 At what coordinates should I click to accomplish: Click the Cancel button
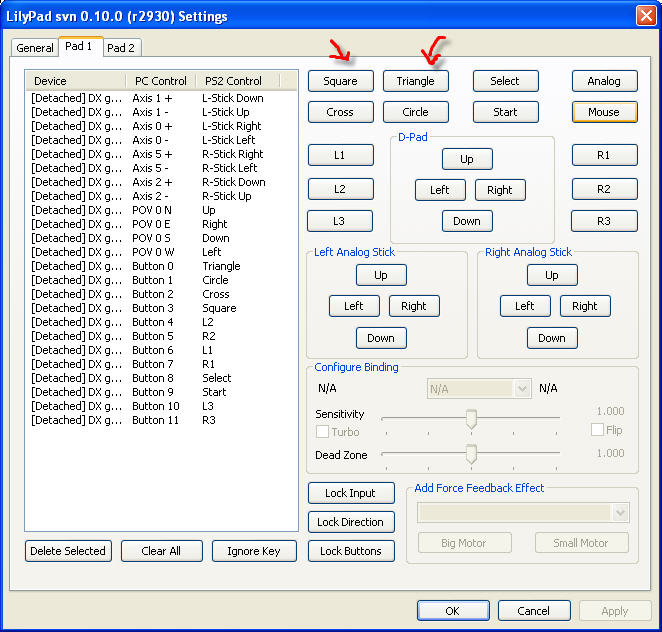tap(534, 610)
